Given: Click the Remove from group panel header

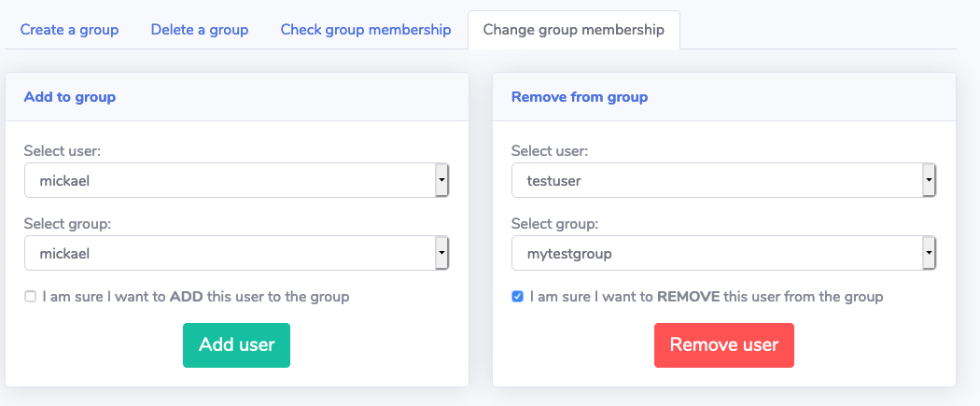Looking at the screenshot, I should tap(579, 97).
